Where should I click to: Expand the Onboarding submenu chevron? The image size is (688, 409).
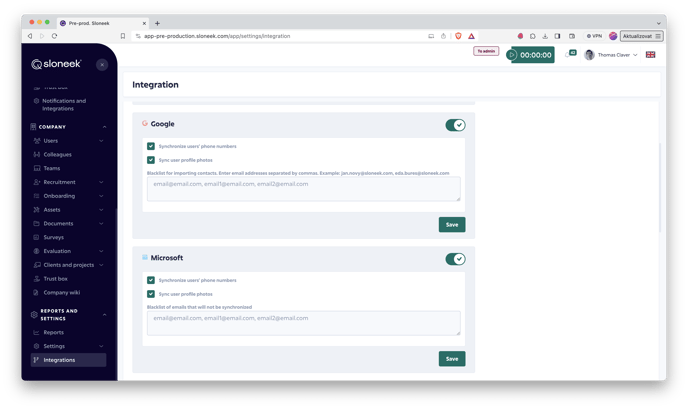tap(101, 196)
